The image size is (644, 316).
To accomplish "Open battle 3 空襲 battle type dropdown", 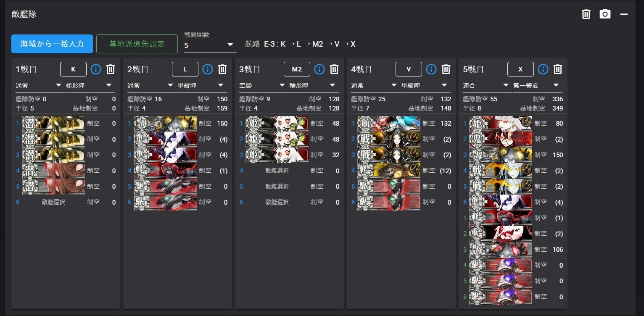I will [262, 86].
